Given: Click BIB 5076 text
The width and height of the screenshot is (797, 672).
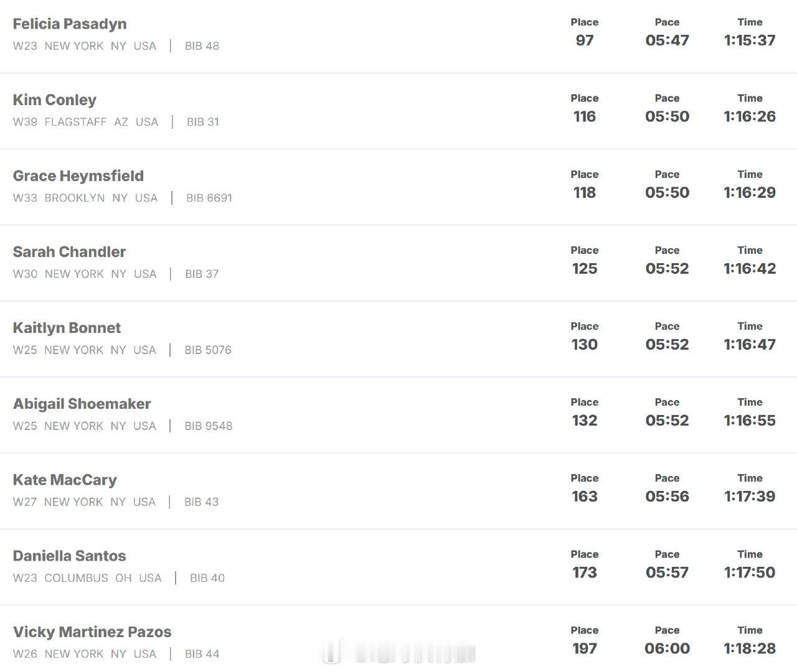Looking at the screenshot, I should coord(208,350).
